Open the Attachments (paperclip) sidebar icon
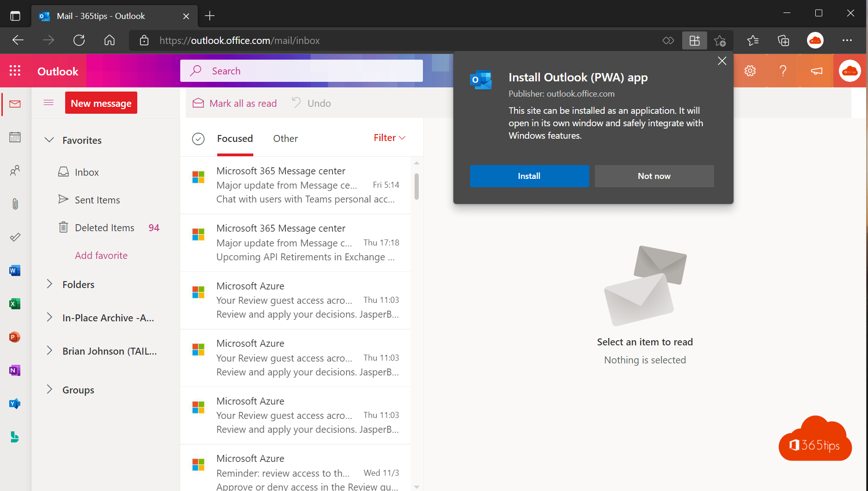The width and height of the screenshot is (868, 491). coord(15,204)
